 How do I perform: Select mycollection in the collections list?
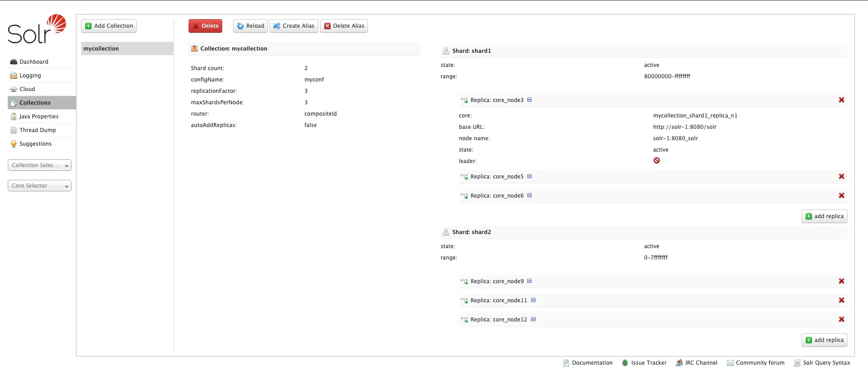(x=127, y=49)
